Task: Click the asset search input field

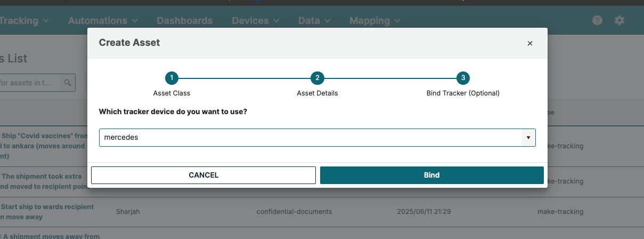Action: [32, 83]
